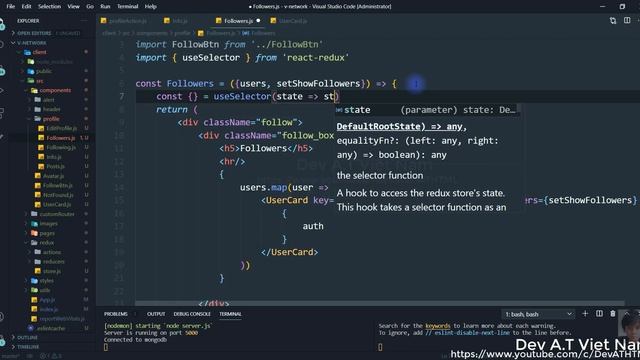Open Following.js in the explorer
The height and width of the screenshot is (360, 640).
(x=61, y=147)
